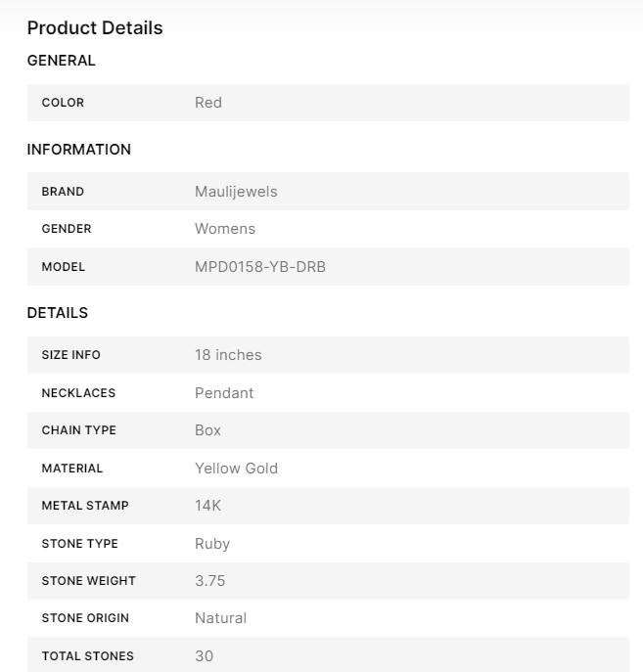Select the Pendant value
The image size is (643, 672).
click(224, 393)
